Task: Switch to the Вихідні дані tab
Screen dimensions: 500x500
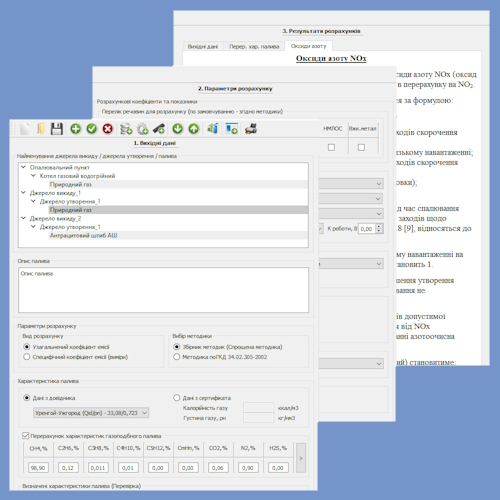Action: tap(203, 46)
